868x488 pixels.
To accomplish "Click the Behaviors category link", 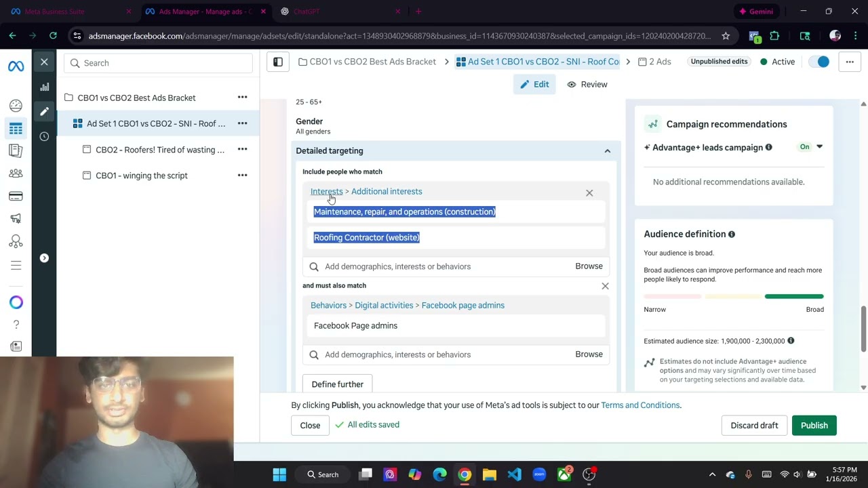I will coord(328,305).
